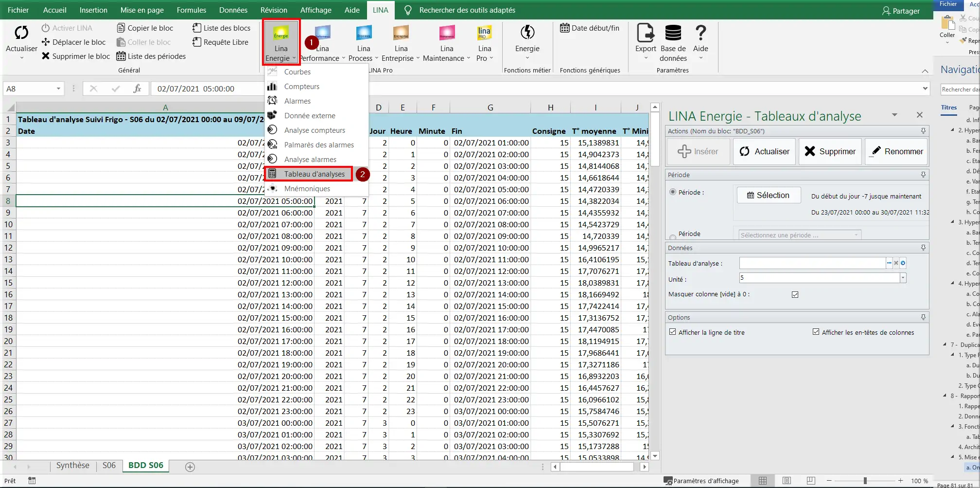
Task: Click the Insérer button in pane
Action: point(698,151)
